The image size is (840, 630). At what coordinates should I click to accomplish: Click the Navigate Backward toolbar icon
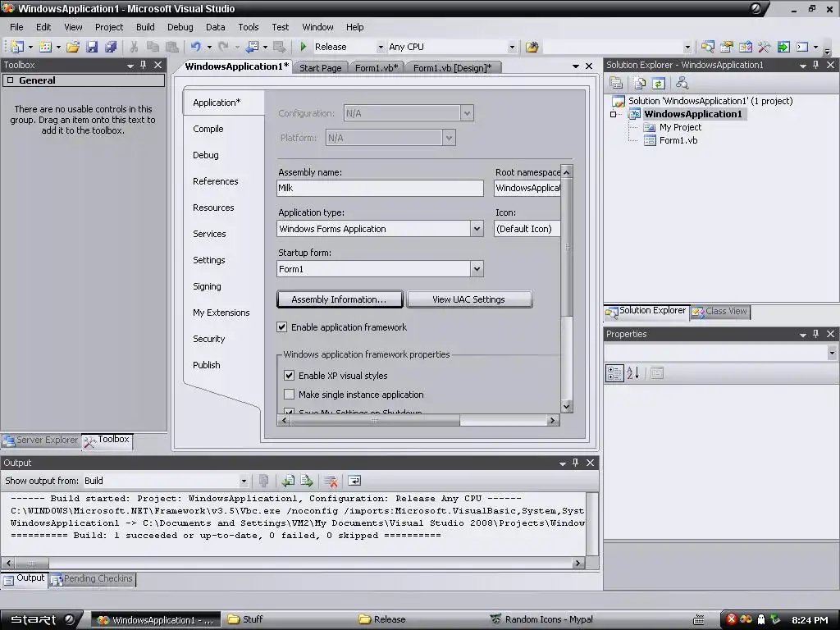pos(253,47)
